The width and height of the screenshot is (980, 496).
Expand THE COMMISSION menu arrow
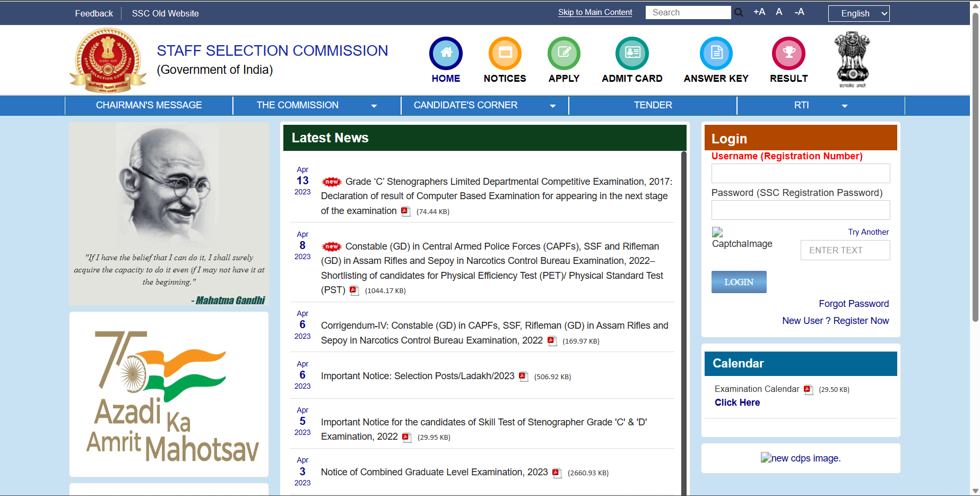(x=374, y=106)
